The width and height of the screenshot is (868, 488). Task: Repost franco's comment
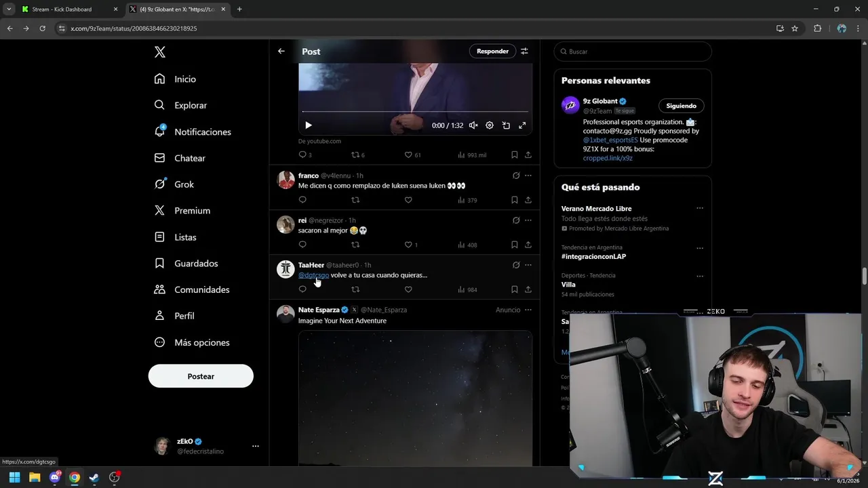click(x=355, y=200)
